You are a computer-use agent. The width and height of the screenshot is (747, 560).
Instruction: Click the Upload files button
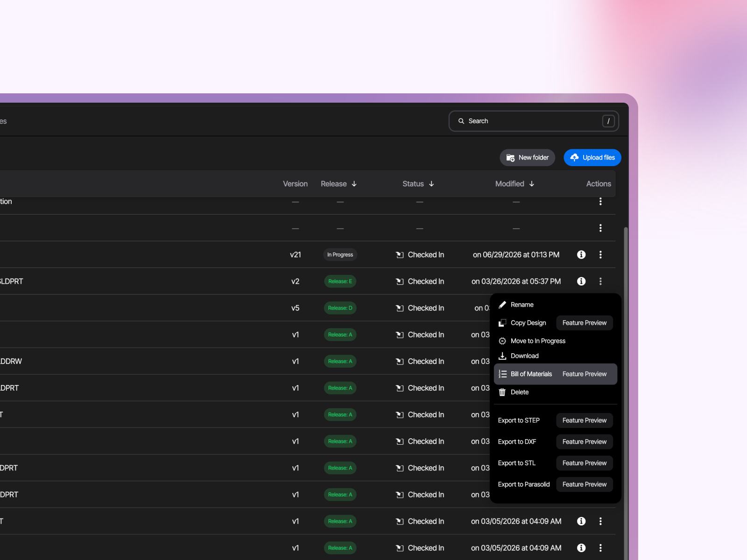(x=592, y=158)
